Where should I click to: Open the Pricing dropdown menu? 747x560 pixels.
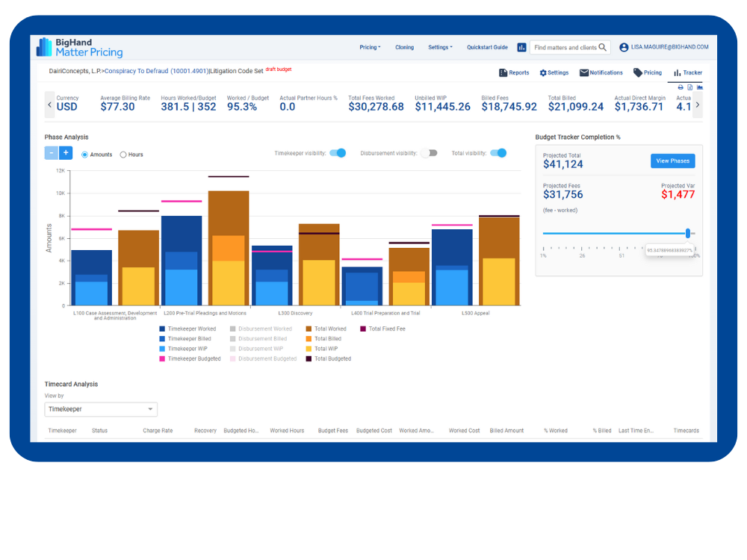coord(370,47)
